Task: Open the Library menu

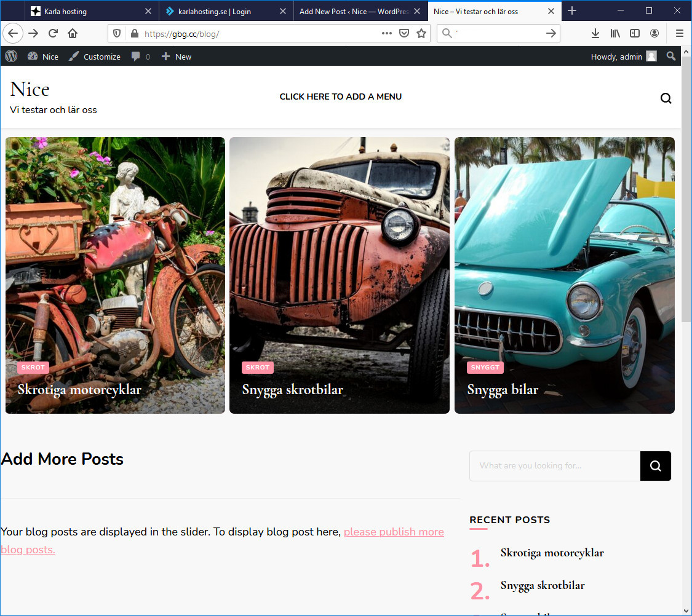Action: click(614, 34)
